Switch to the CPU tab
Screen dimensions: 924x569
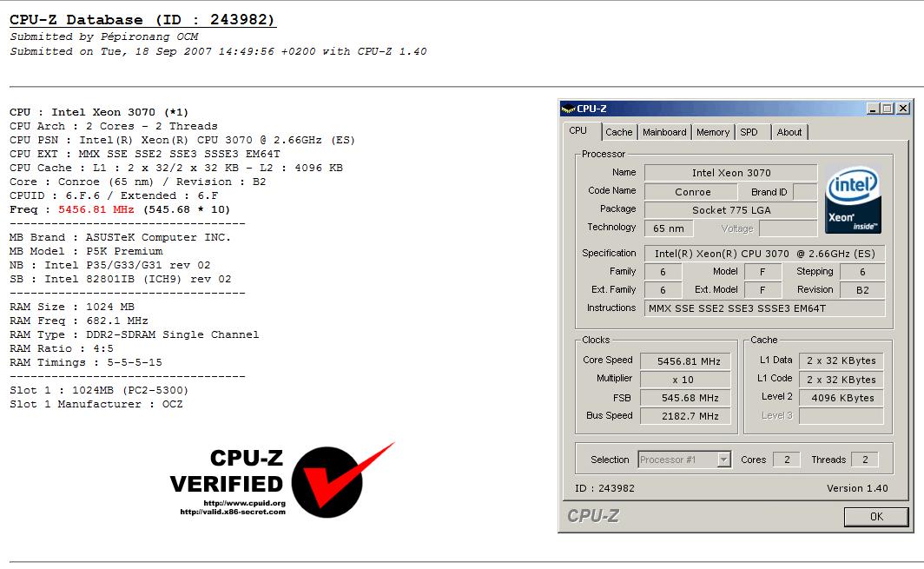[x=578, y=131]
